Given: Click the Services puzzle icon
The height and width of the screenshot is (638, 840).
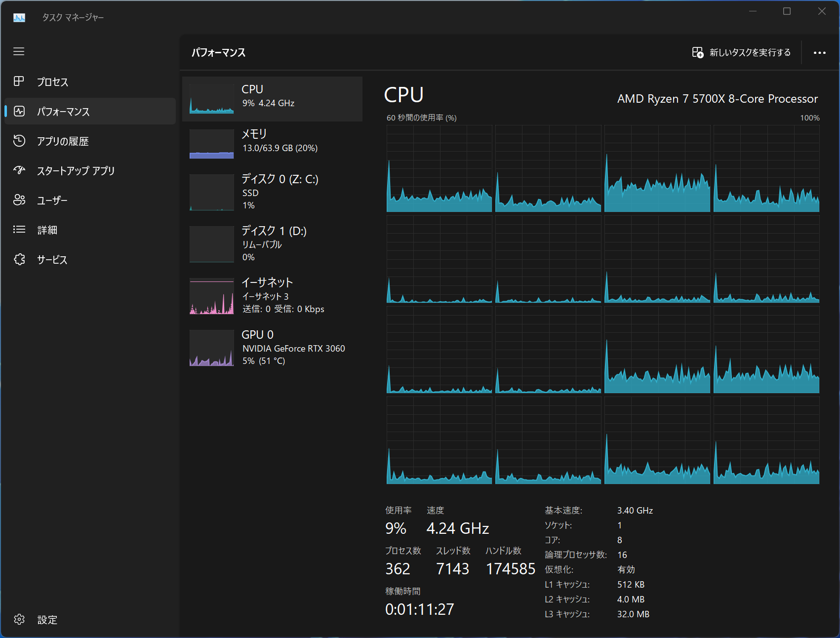Looking at the screenshot, I should pyautogui.click(x=19, y=259).
